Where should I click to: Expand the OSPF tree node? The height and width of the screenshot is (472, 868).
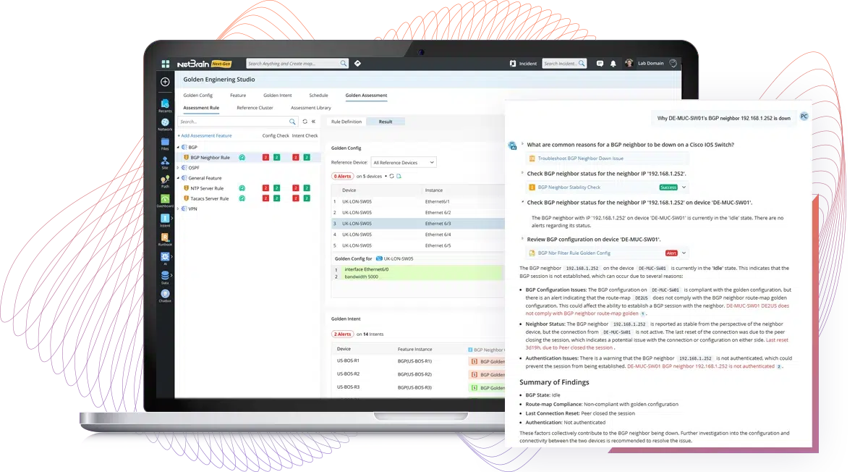click(179, 167)
